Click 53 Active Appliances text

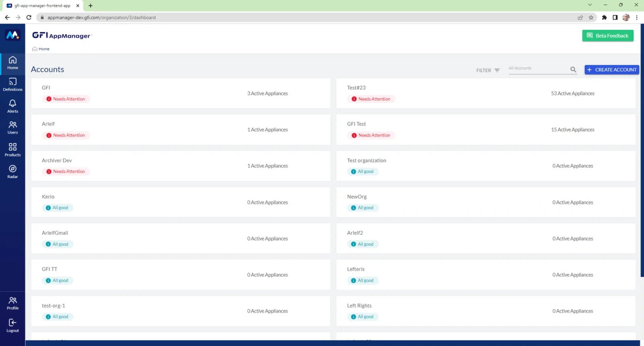point(573,93)
